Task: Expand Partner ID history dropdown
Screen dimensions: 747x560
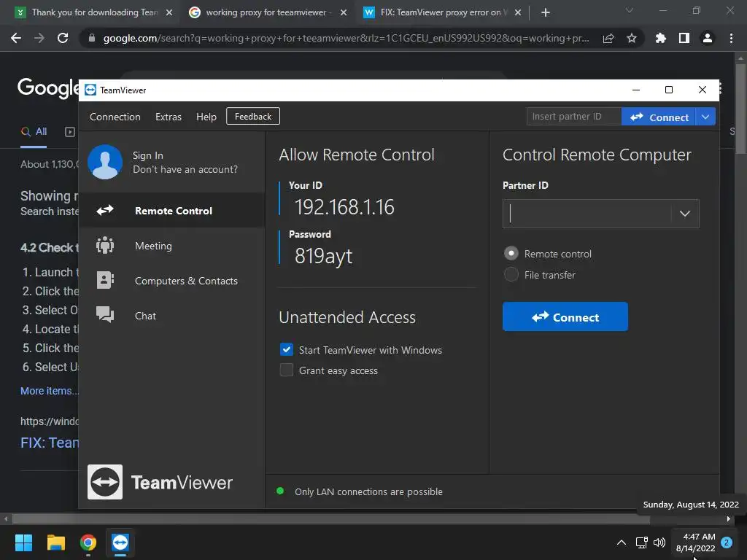Action: [684, 214]
